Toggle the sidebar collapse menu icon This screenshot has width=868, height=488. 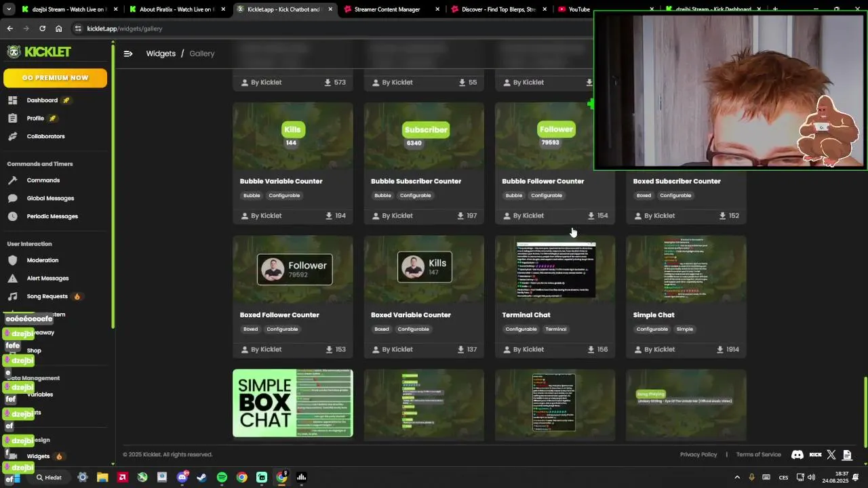(x=128, y=54)
